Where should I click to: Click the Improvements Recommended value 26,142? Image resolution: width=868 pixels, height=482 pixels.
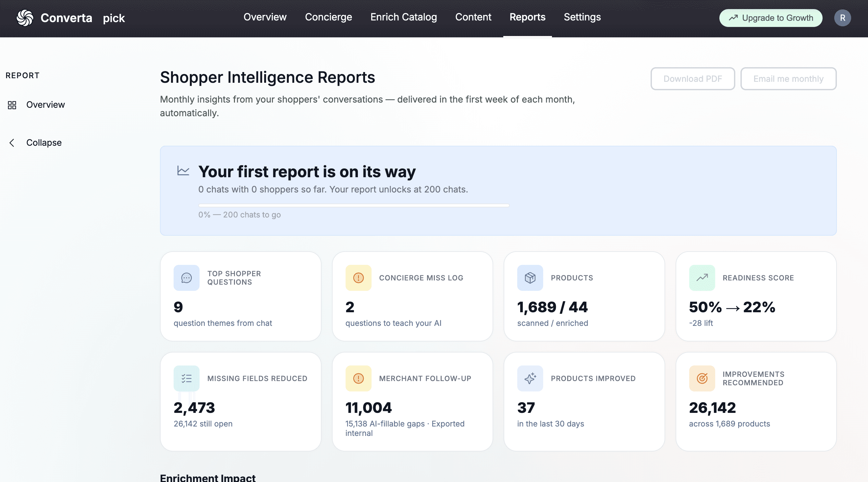pos(712,408)
